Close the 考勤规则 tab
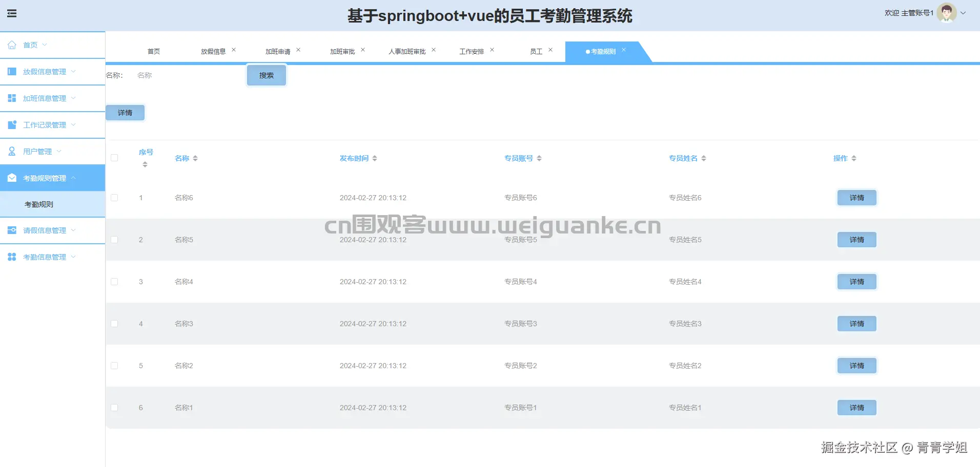Screen dimensions: 980x467 624,50
